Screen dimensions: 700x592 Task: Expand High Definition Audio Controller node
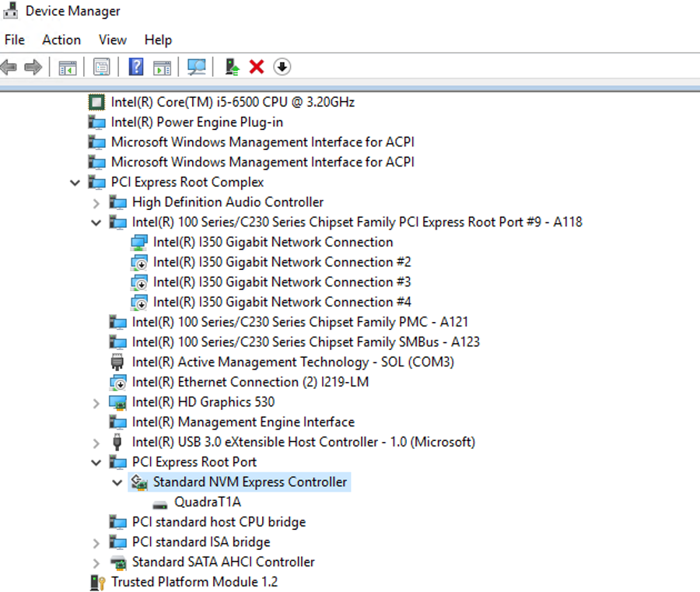click(96, 203)
